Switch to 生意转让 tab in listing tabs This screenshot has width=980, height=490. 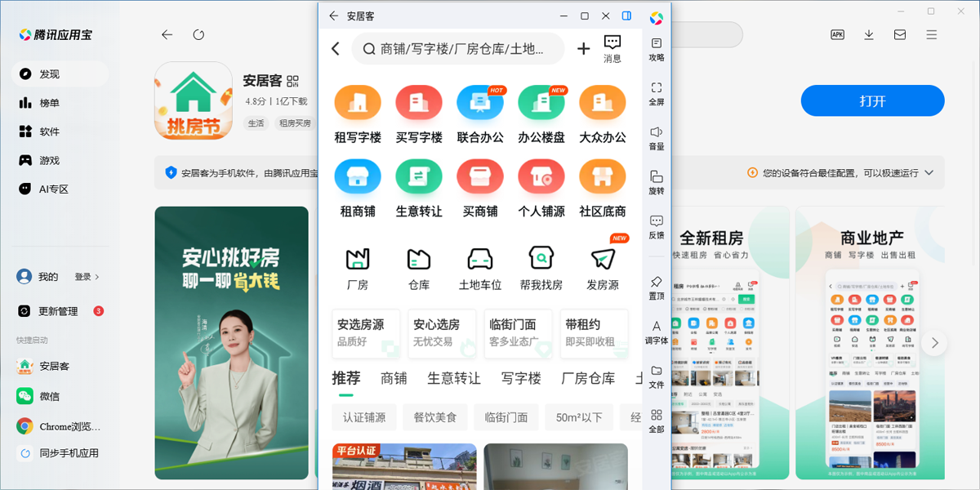454,379
